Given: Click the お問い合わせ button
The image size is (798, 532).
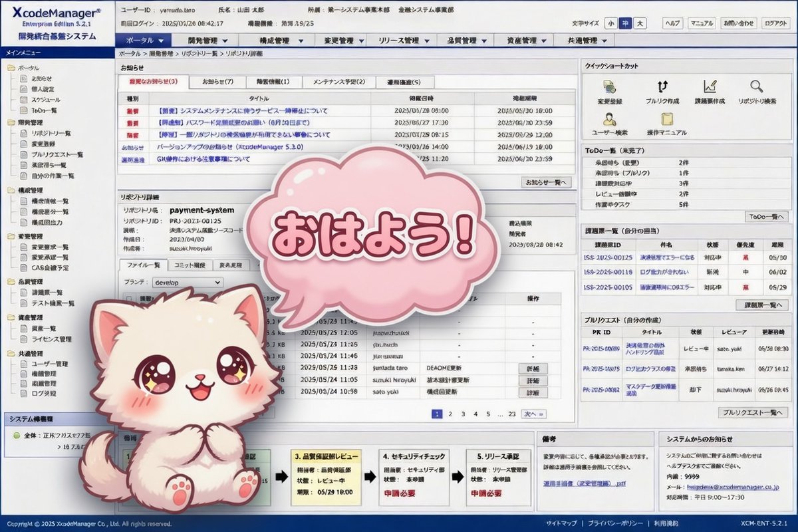Looking at the screenshot, I should pyautogui.click(x=739, y=23).
